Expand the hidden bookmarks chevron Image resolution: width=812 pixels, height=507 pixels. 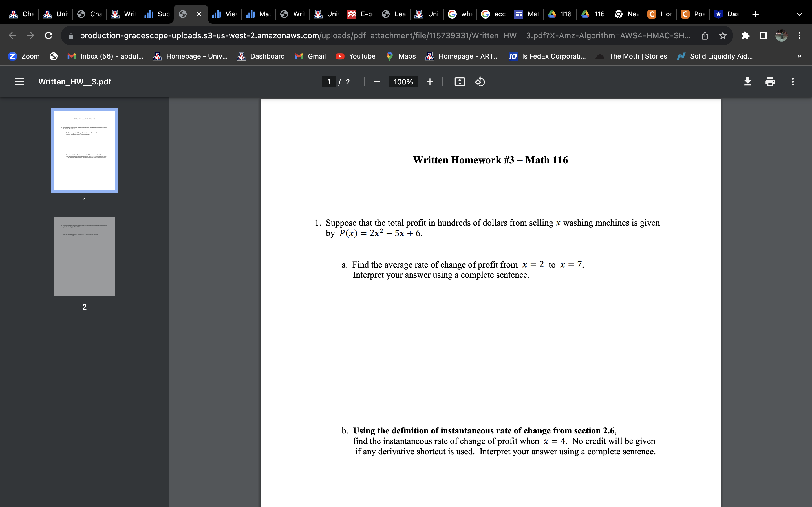[x=799, y=56]
